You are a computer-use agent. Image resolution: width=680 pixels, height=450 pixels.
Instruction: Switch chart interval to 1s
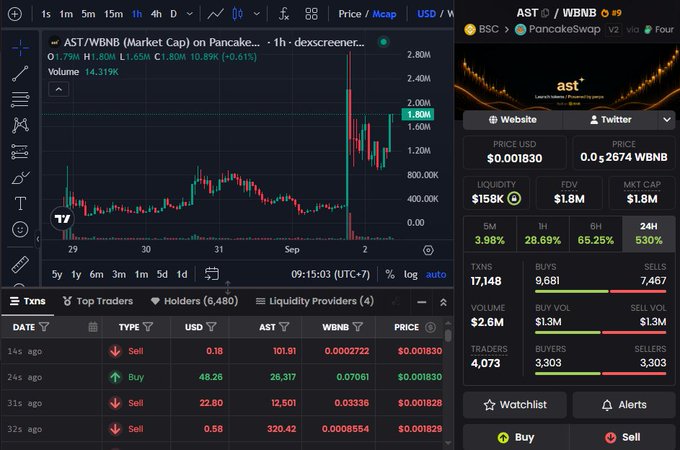46,14
